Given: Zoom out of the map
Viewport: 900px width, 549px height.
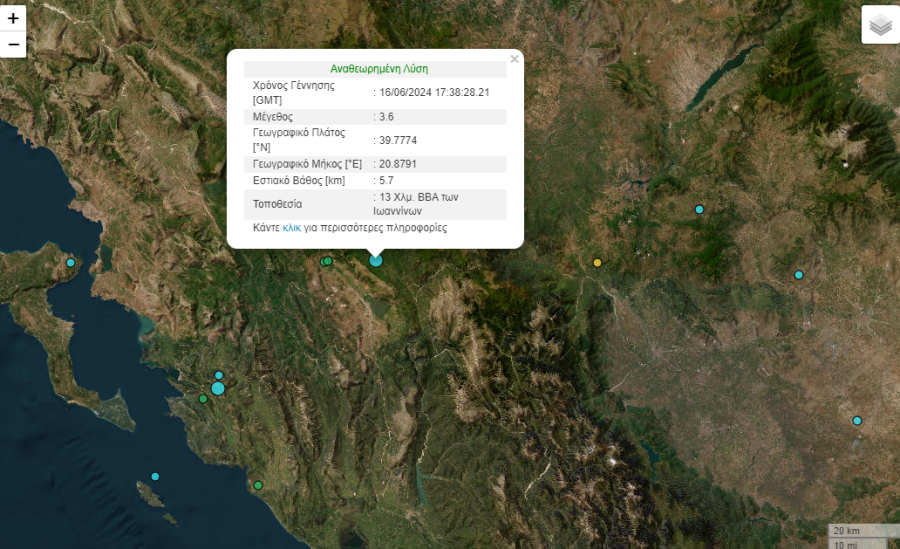Looking at the screenshot, I should (x=13, y=44).
